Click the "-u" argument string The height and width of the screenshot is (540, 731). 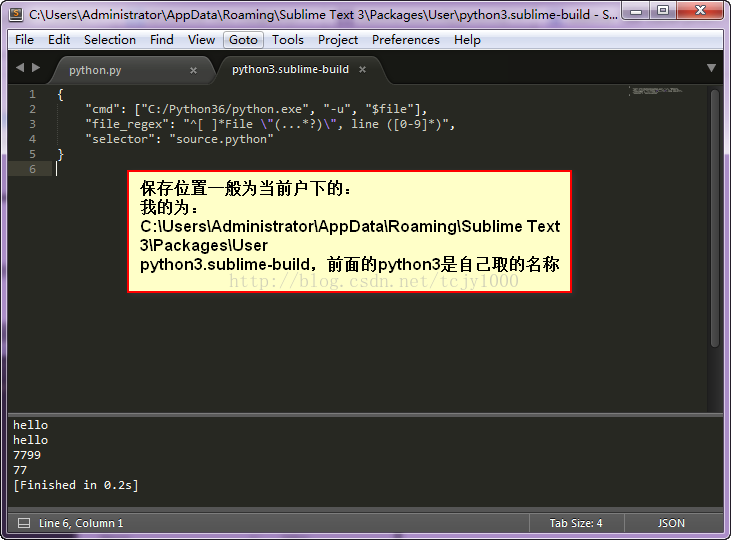click(x=337, y=109)
